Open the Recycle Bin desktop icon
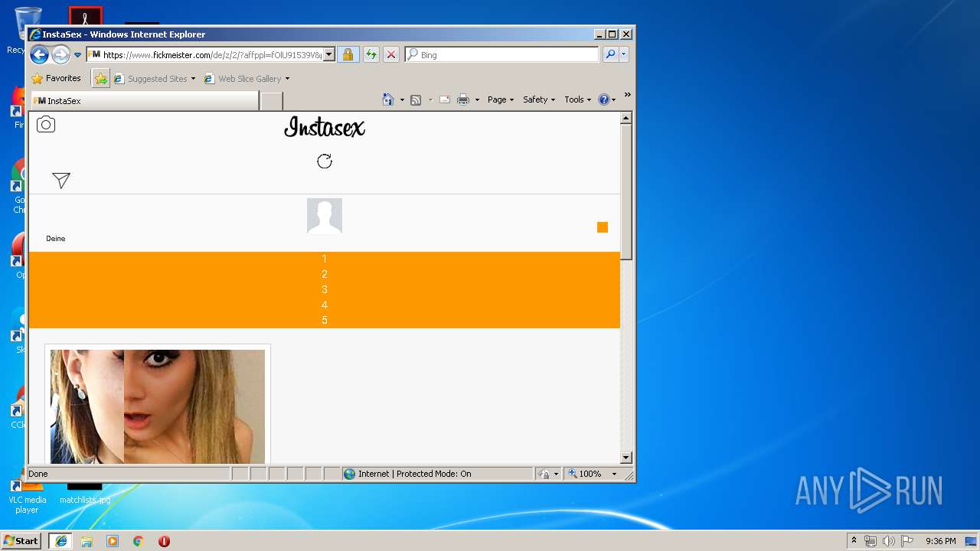This screenshot has height=551, width=980. tap(28, 29)
